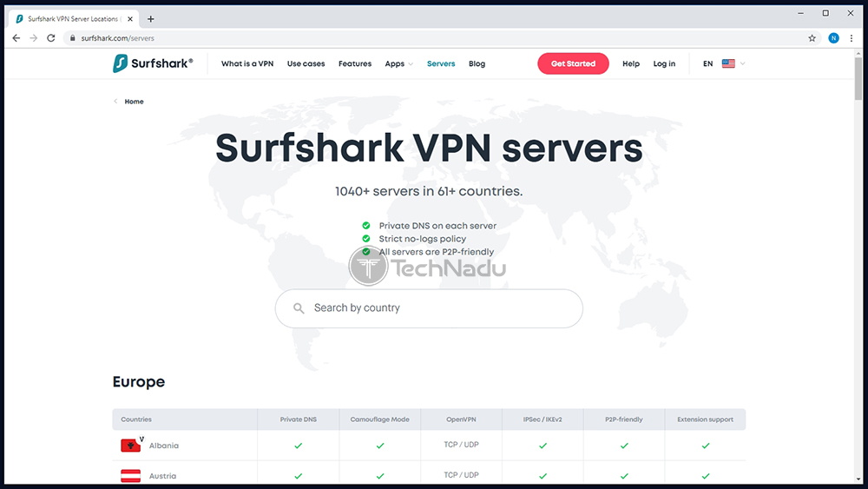Click the Austria country name

(x=163, y=476)
